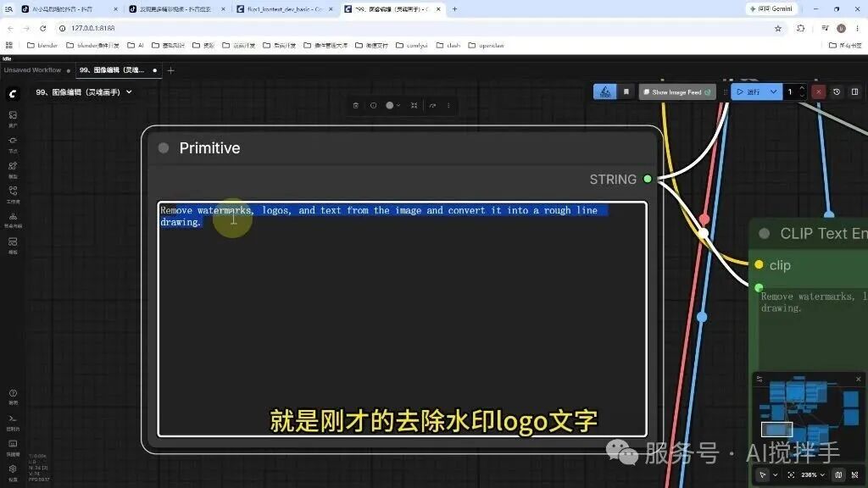Toggle link visibility in the bottom bar

coord(854,474)
